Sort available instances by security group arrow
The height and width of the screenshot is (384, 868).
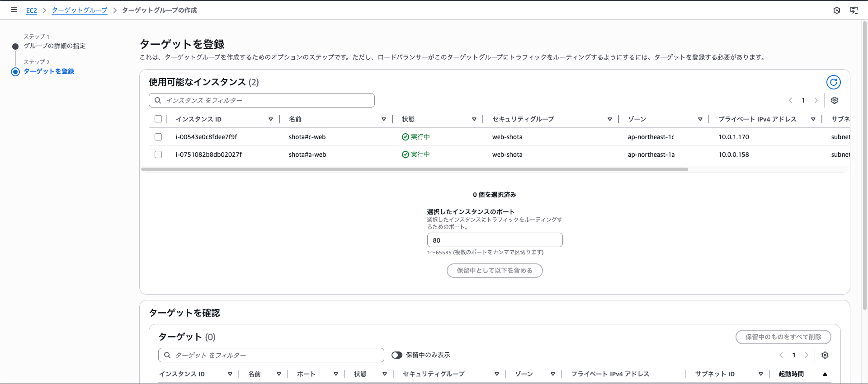pos(610,119)
